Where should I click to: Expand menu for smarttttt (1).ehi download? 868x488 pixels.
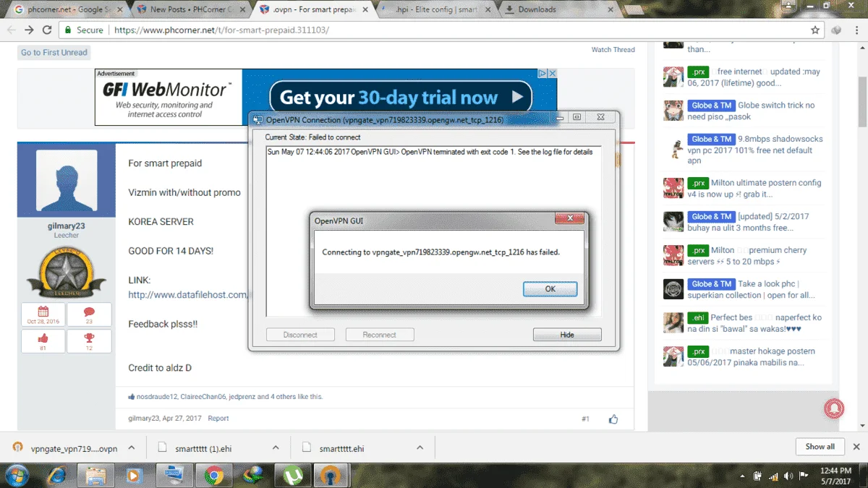(276, 448)
